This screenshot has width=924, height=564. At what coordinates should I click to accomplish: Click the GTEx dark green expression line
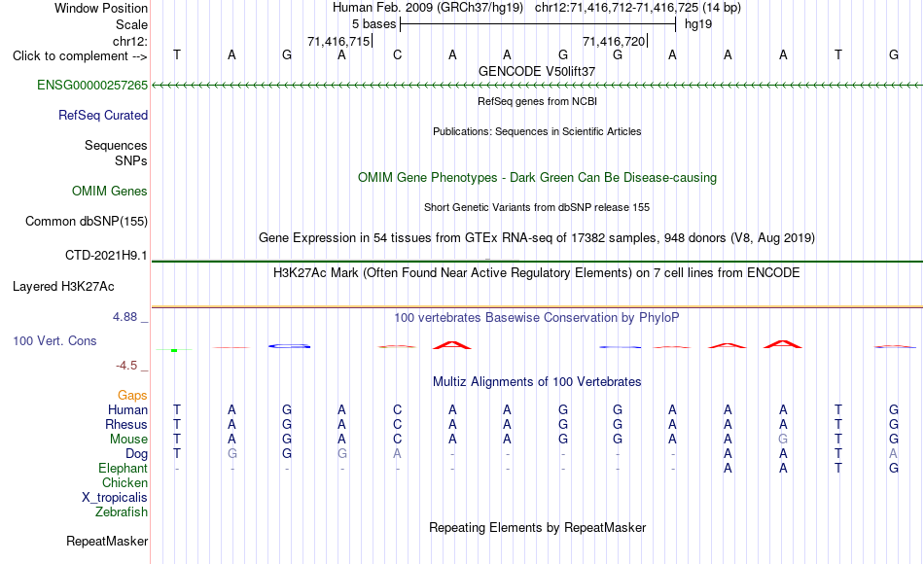pyautogui.click(x=537, y=261)
